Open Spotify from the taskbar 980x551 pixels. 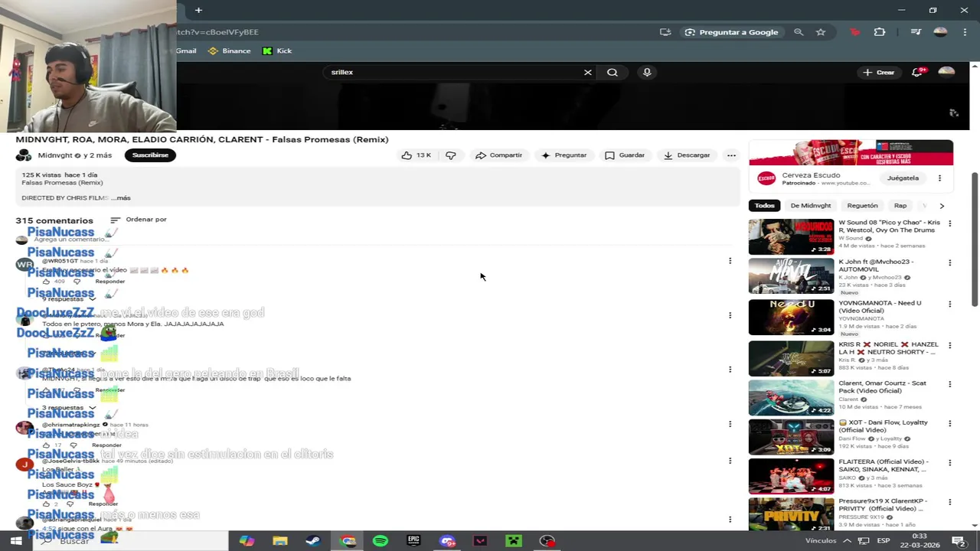pos(380,541)
